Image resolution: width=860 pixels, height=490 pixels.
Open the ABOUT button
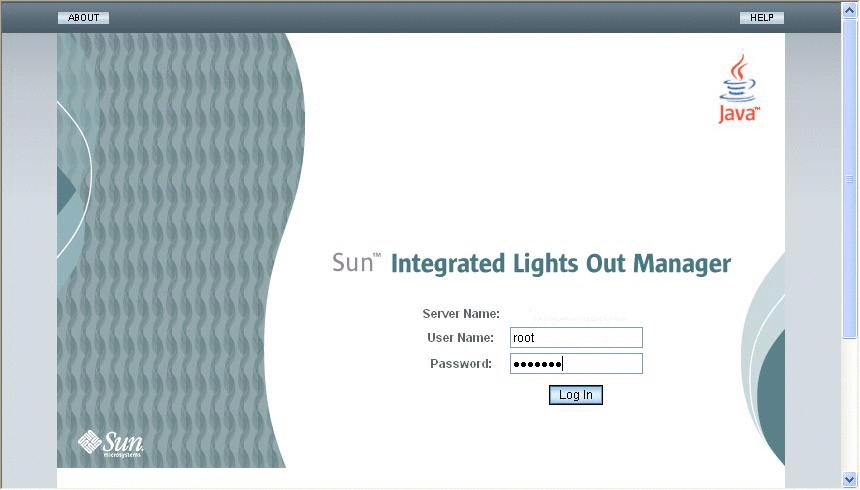(x=83, y=18)
